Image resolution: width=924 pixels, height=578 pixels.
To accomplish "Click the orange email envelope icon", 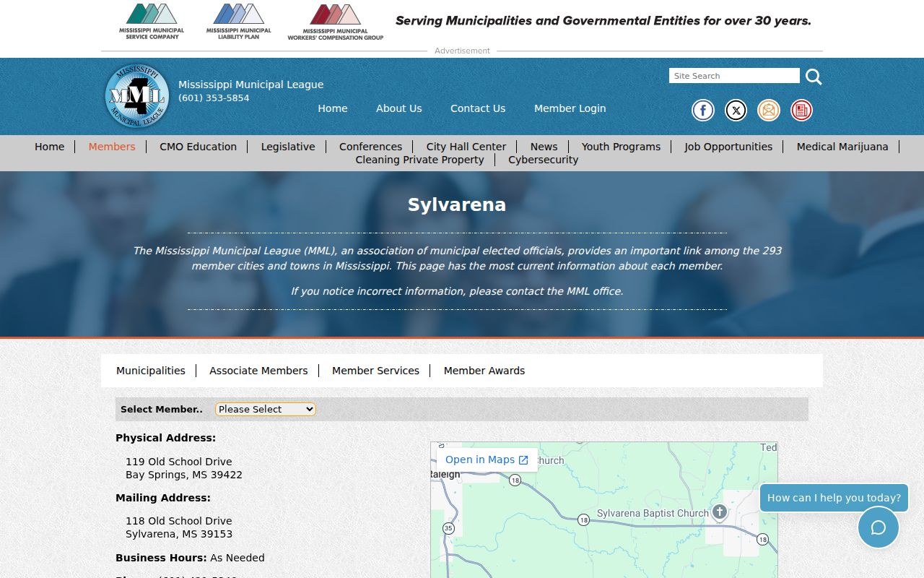I will pyautogui.click(x=769, y=110).
